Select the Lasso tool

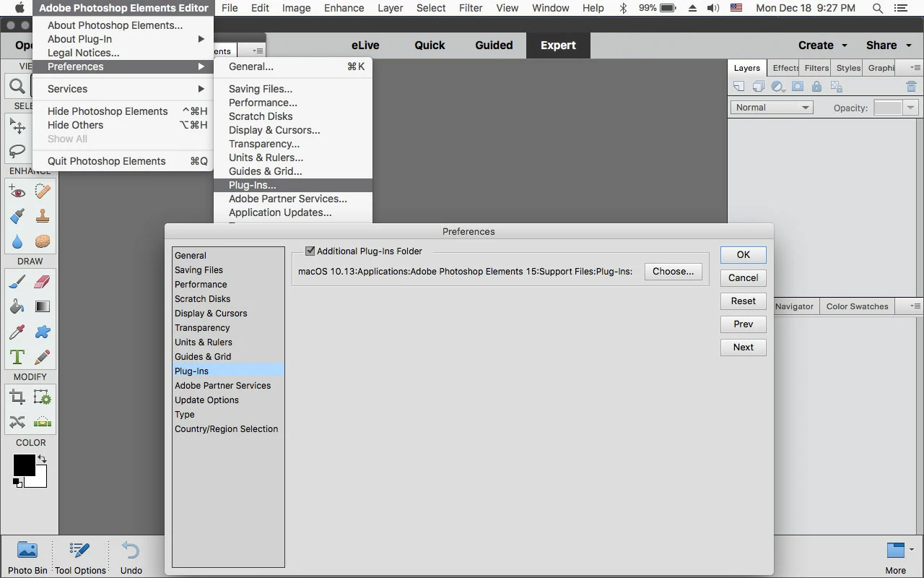tap(17, 151)
